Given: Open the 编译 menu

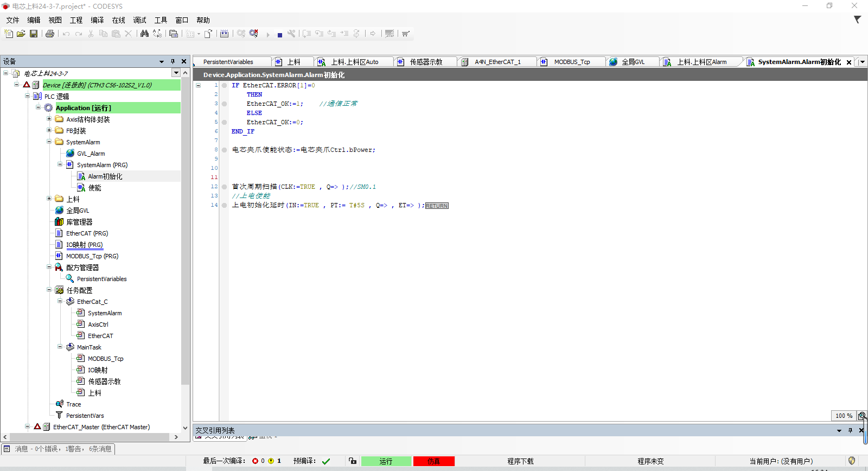Looking at the screenshot, I should [x=98, y=20].
